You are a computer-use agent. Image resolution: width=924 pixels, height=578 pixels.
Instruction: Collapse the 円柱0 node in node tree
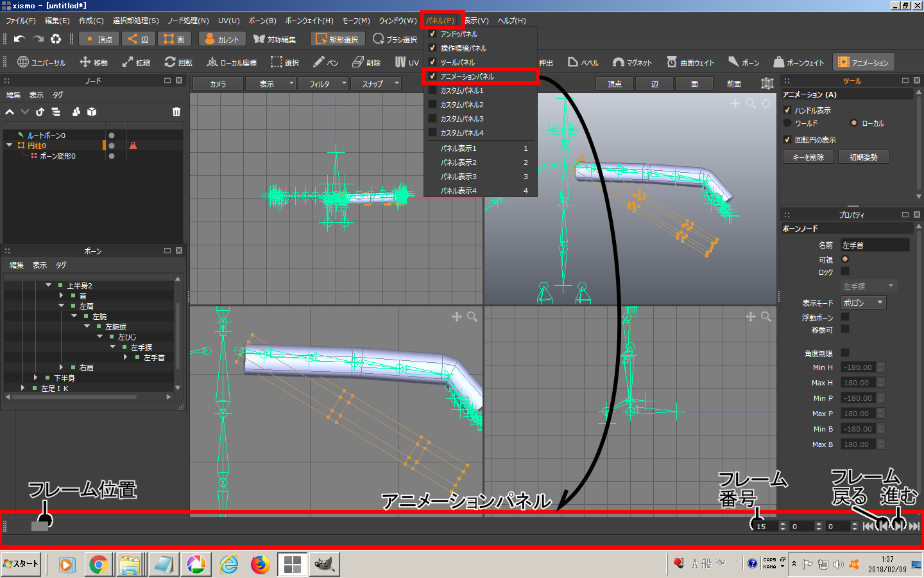[9, 145]
